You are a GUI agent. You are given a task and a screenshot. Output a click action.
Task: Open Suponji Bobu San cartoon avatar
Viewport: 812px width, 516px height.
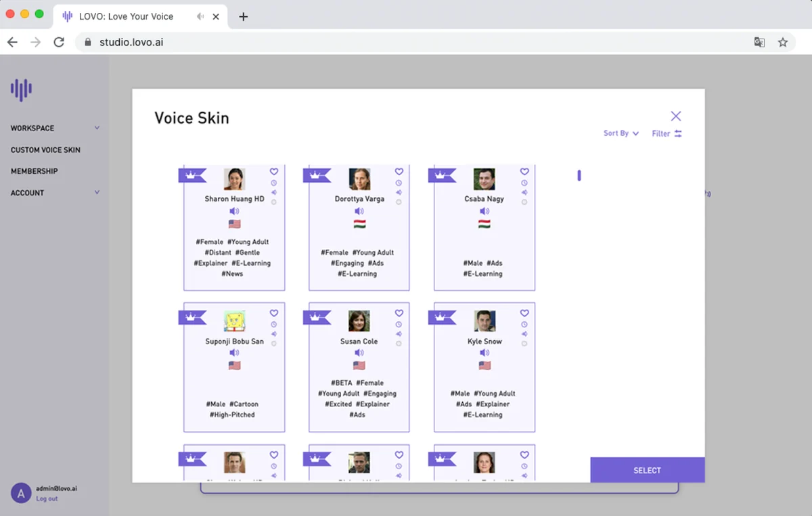point(234,321)
